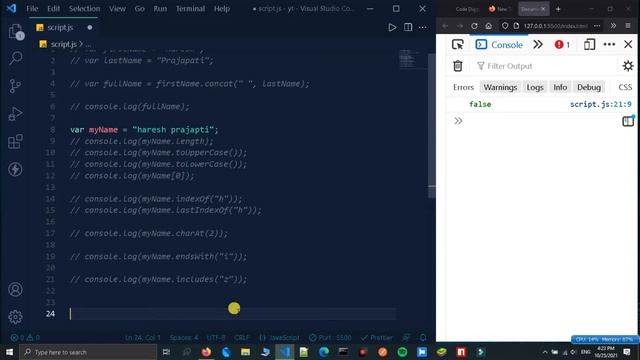Change line endings via CRLF

click(x=242, y=338)
